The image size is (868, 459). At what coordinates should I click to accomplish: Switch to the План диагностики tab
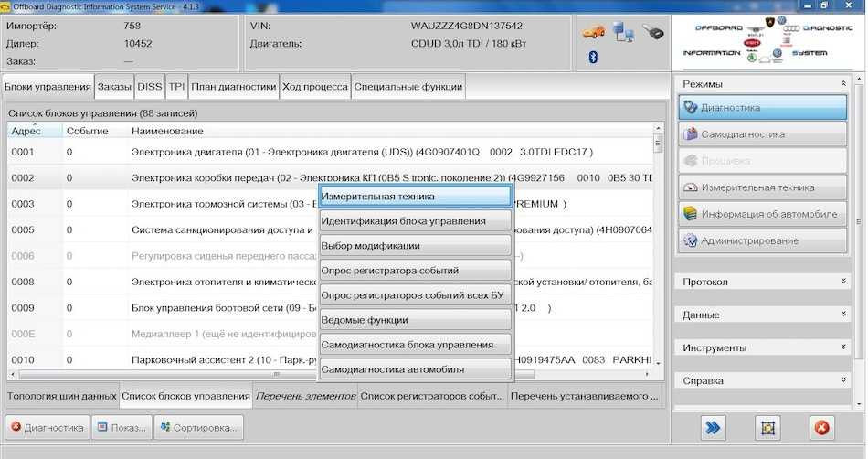(233, 87)
